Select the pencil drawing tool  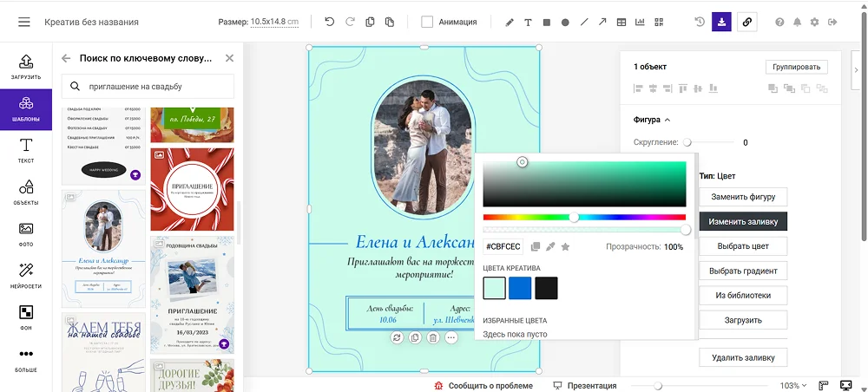pyautogui.click(x=510, y=23)
